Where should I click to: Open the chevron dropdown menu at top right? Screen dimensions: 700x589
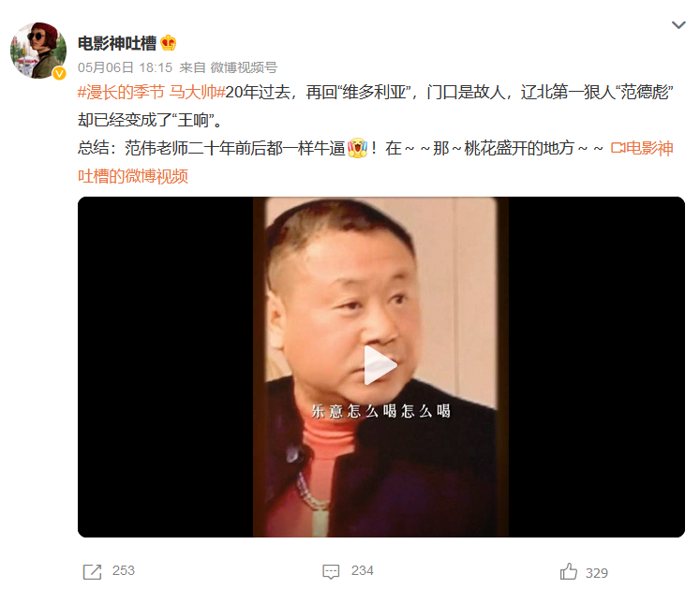click(678, 25)
